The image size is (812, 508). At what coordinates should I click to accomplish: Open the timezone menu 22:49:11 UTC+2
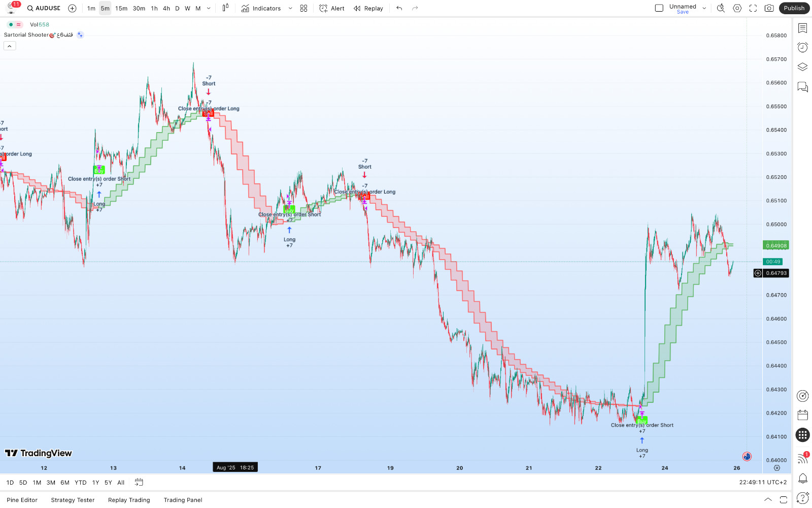763,483
